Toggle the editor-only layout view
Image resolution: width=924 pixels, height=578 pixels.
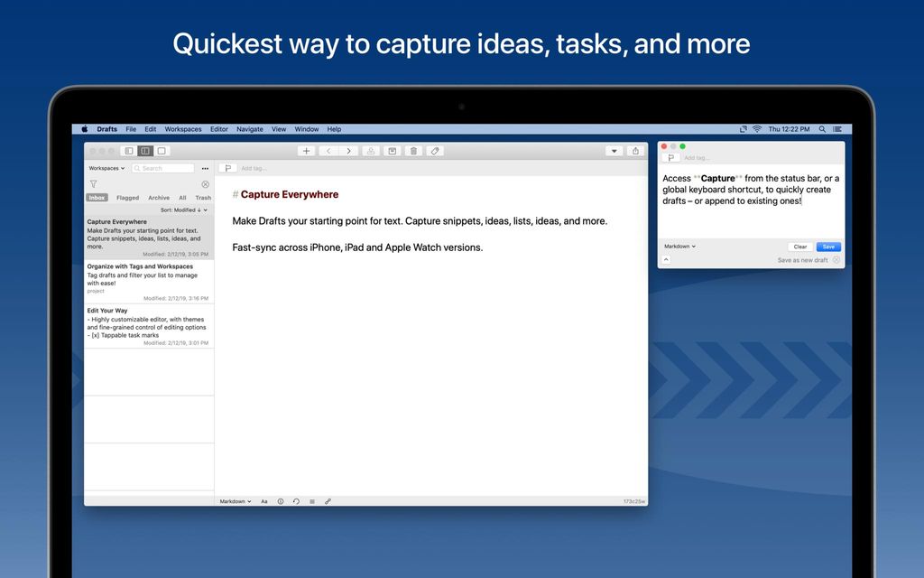coord(160,151)
